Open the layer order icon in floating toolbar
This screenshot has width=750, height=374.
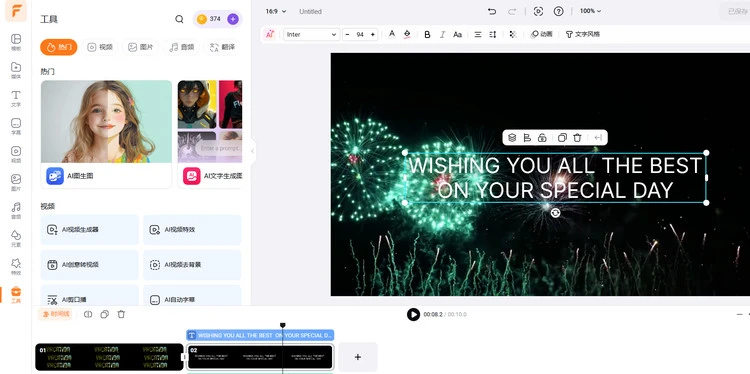(512, 138)
